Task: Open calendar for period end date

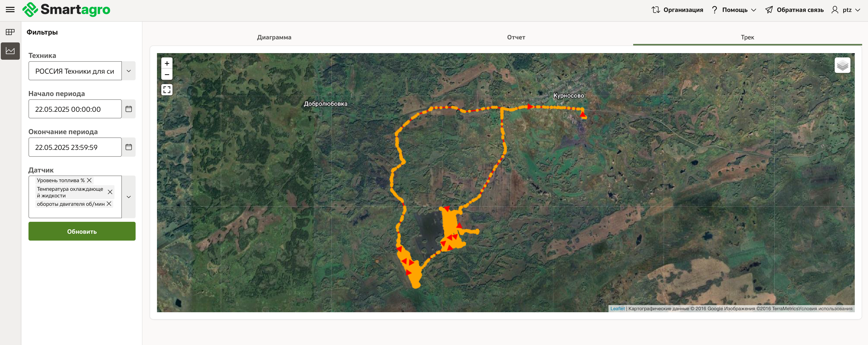Action: 129,147
